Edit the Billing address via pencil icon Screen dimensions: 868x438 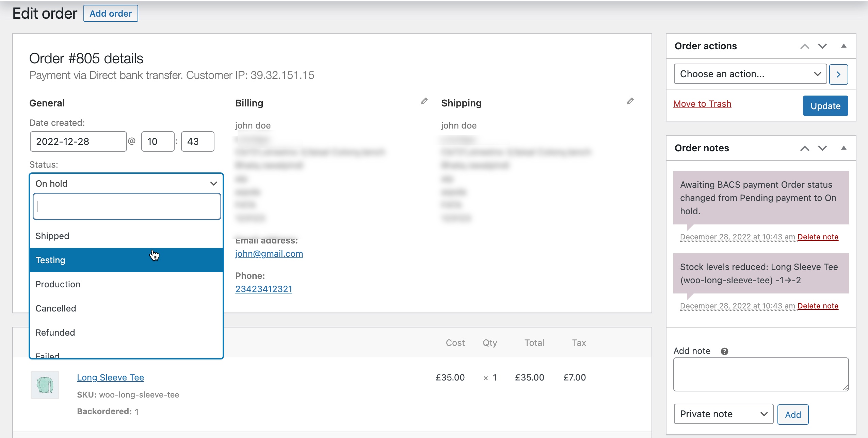click(x=423, y=101)
